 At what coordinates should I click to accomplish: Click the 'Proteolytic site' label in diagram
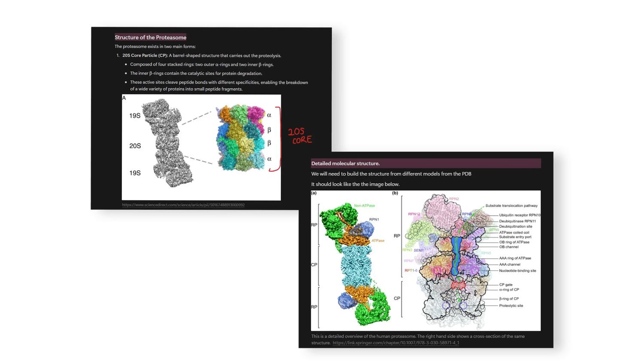coord(511,306)
